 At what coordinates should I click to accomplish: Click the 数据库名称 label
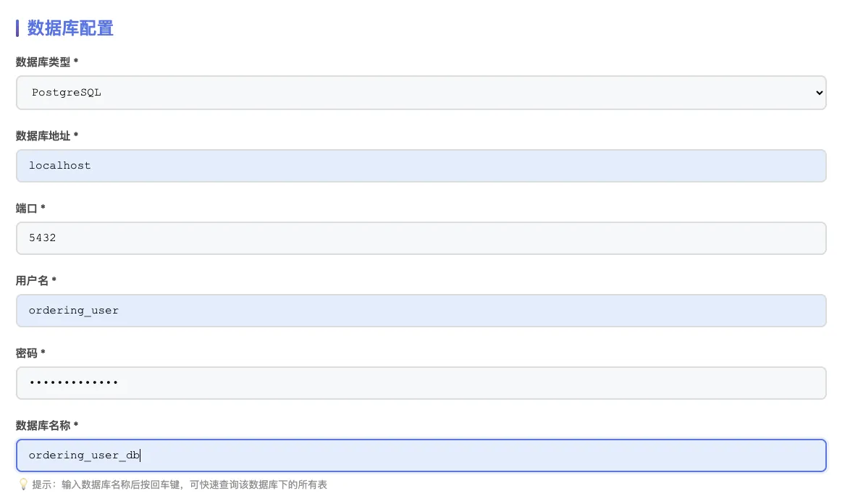coord(43,425)
